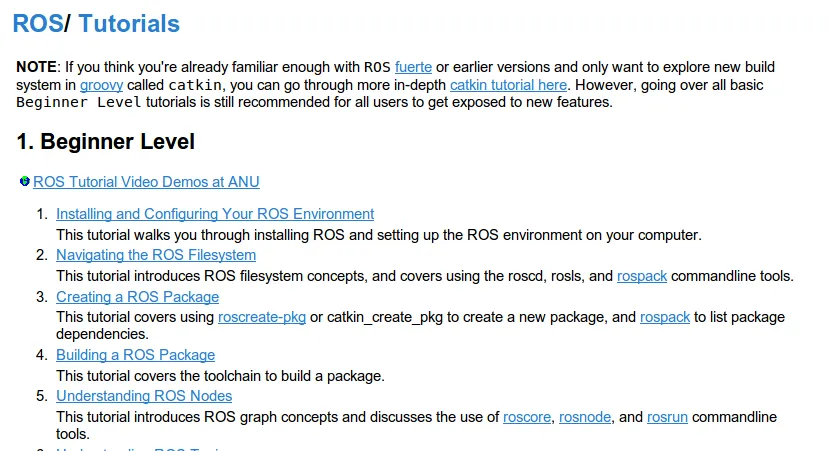Follow the groovy link in the note
Image resolution: width=828 pixels, height=451 pixels.
tap(101, 85)
